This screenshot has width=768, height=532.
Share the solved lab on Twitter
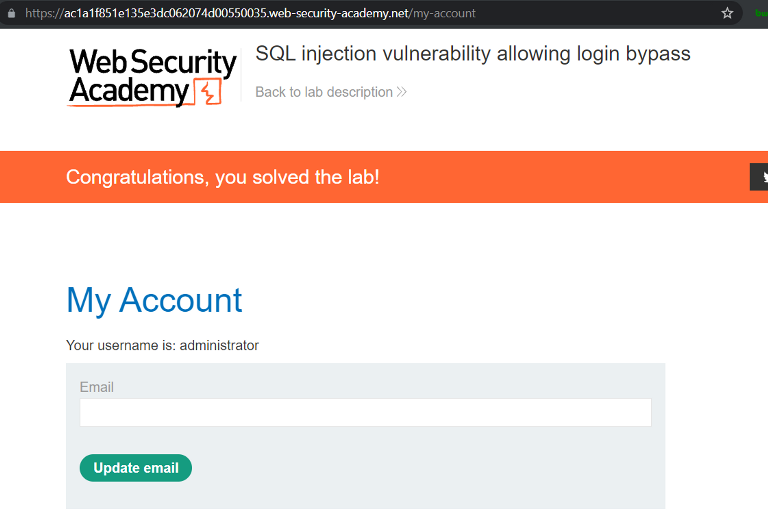(761, 177)
